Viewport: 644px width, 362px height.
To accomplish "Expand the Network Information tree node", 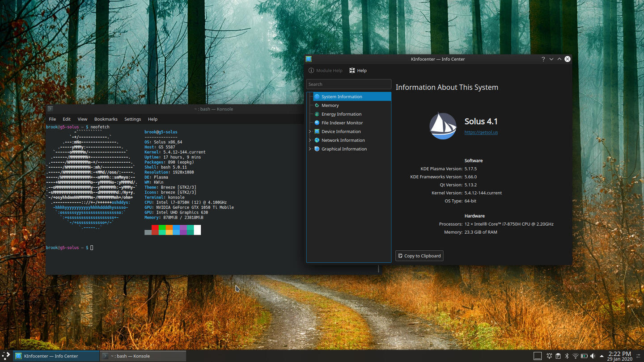I will (x=310, y=140).
